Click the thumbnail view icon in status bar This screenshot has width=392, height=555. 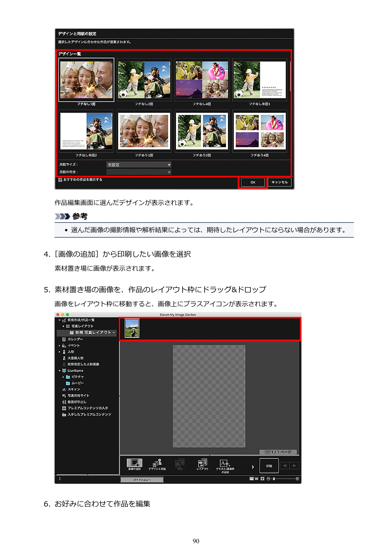point(251,479)
